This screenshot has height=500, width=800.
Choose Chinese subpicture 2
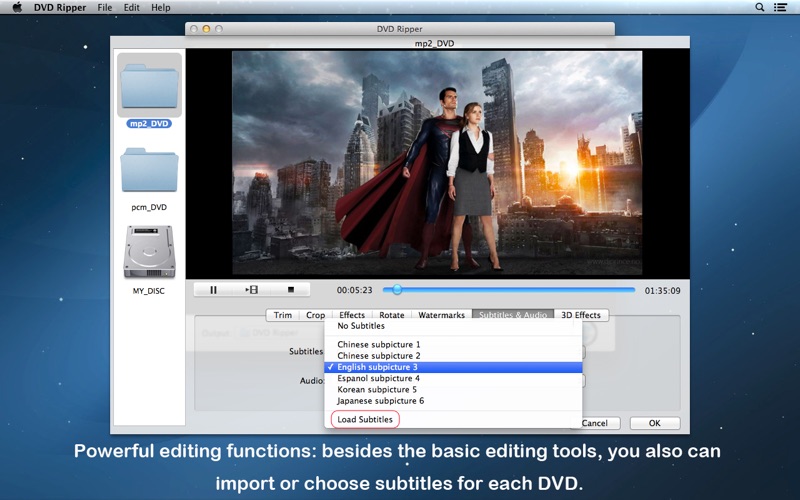[453, 356]
